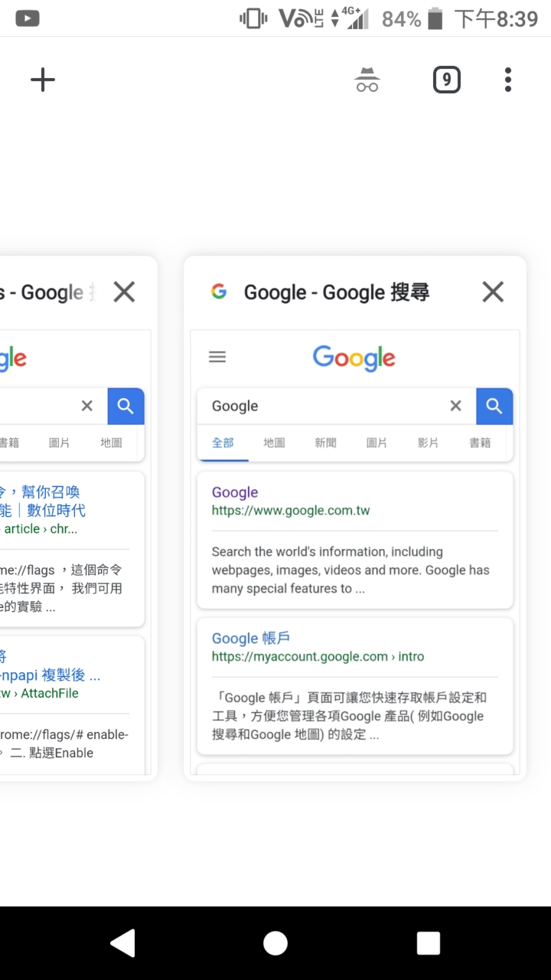
Task: Tap the Android back navigation button
Action: pos(123,943)
